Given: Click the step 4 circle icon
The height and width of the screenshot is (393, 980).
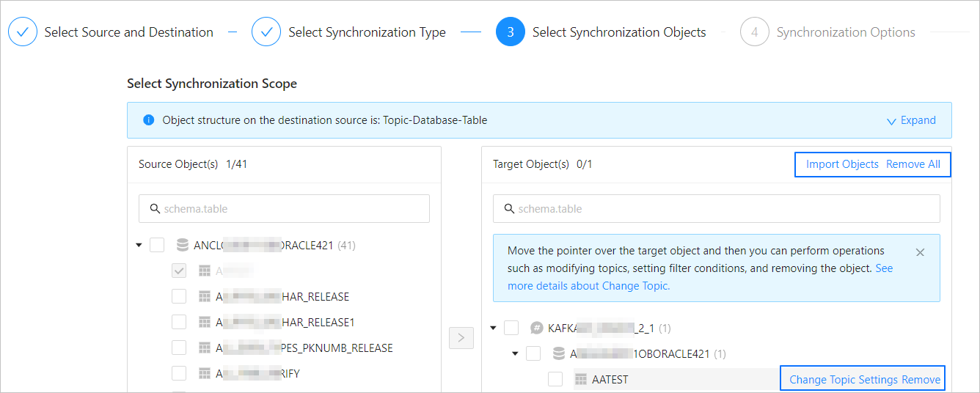Looking at the screenshot, I should (754, 32).
